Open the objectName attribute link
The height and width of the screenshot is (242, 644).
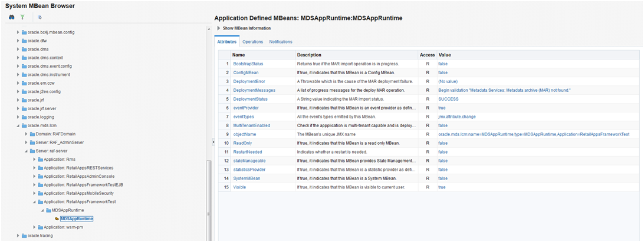[245, 134]
